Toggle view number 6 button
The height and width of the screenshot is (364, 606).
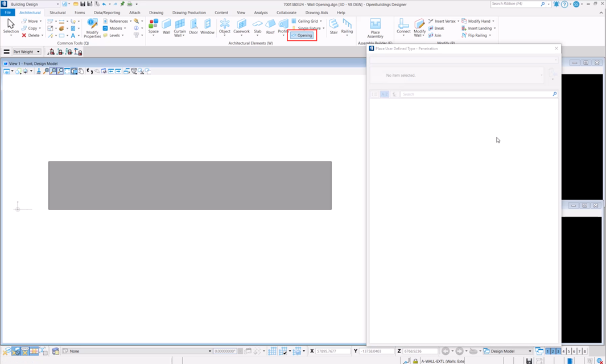point(574,351)
